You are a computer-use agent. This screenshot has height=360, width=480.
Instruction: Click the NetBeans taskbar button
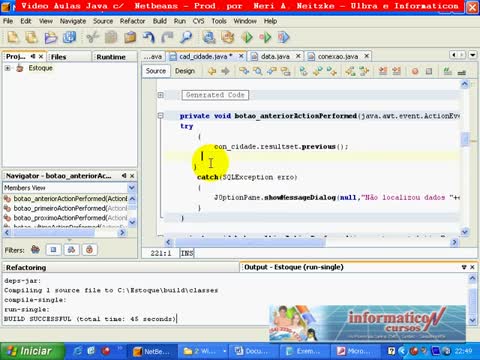click(152, 351)
